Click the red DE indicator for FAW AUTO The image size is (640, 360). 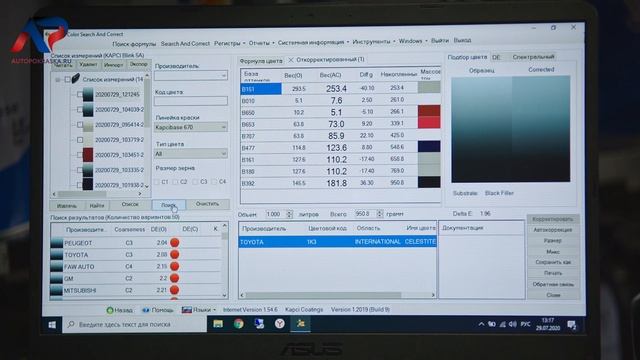175,266
